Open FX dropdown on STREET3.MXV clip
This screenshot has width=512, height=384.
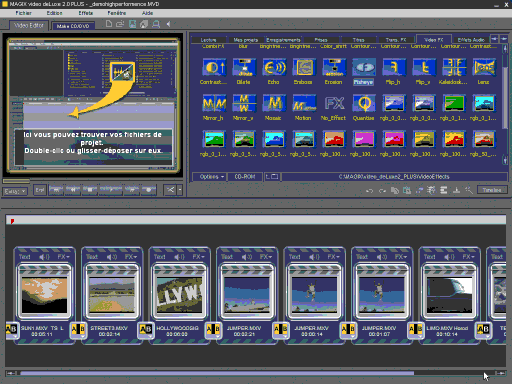[131, 257]
